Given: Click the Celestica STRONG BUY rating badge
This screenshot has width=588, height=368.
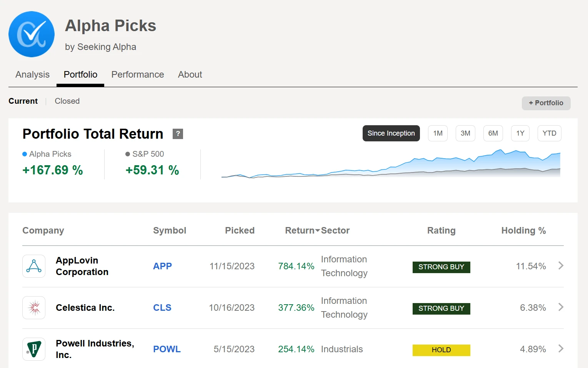Looking at the screenshot, I should (x=441, y=308).
